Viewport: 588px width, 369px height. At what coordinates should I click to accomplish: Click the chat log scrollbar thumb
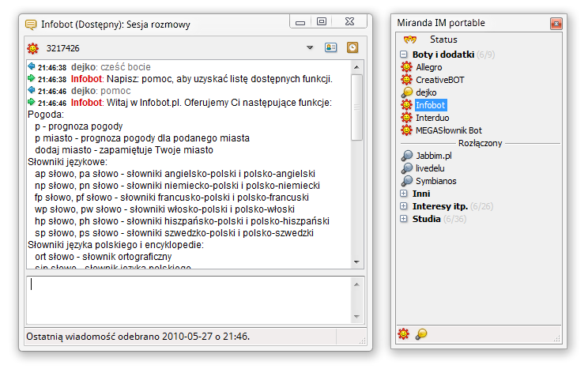(356, 107)
